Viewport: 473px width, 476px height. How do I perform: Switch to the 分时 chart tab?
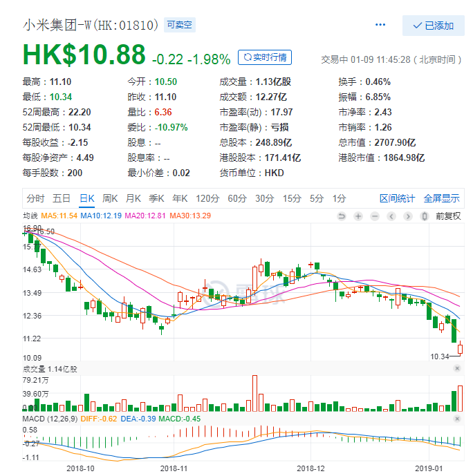(x=35, y=198)
